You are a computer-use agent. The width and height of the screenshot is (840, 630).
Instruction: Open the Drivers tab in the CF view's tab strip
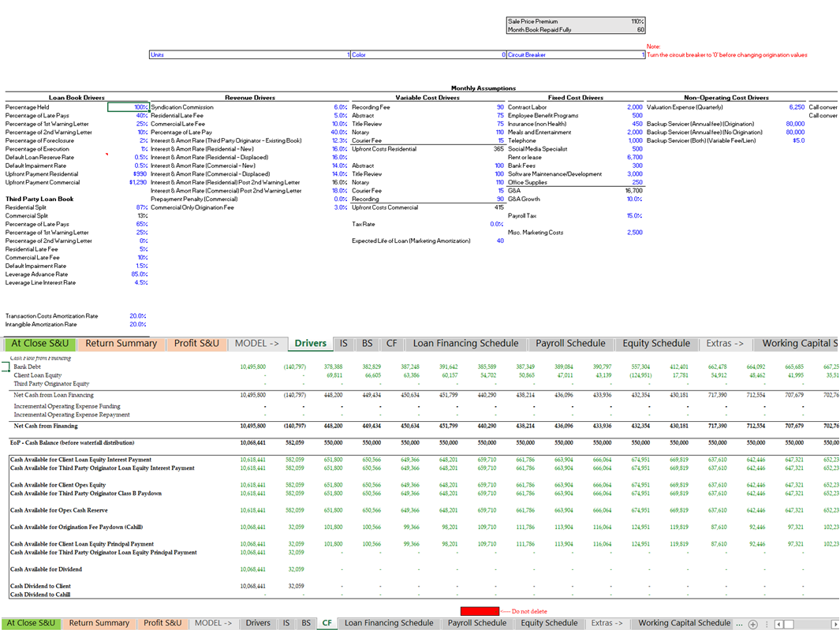258,623
